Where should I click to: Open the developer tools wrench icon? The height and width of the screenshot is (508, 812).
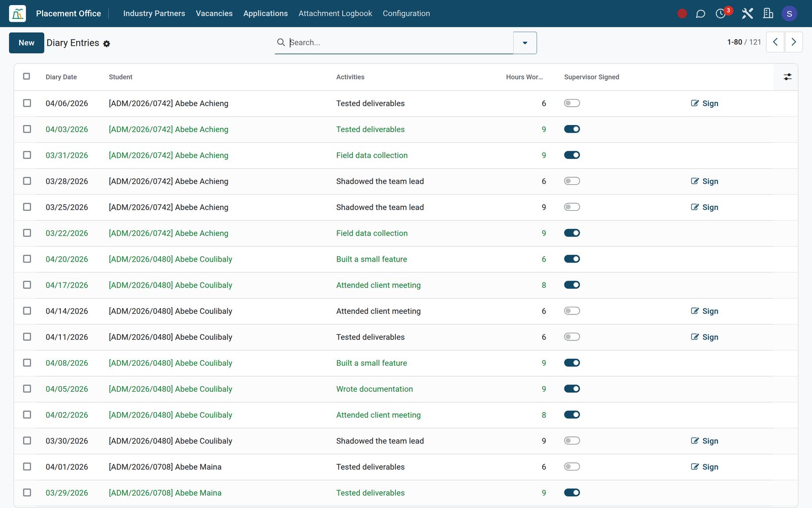click(747, 14)
